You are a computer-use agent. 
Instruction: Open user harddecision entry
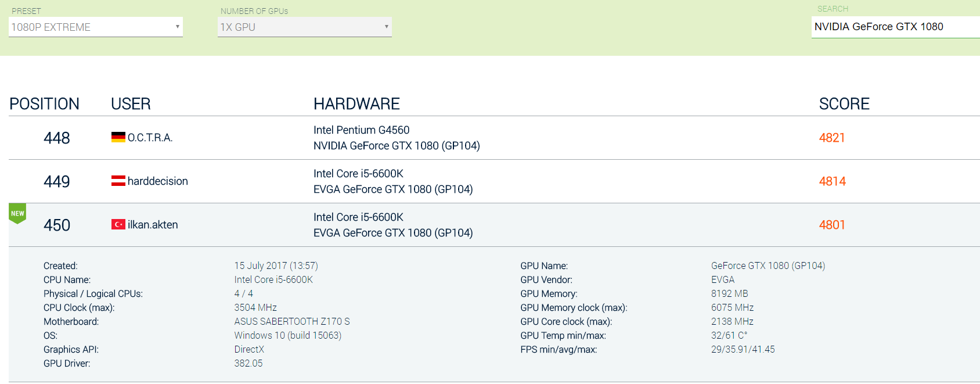coord(158,181)
